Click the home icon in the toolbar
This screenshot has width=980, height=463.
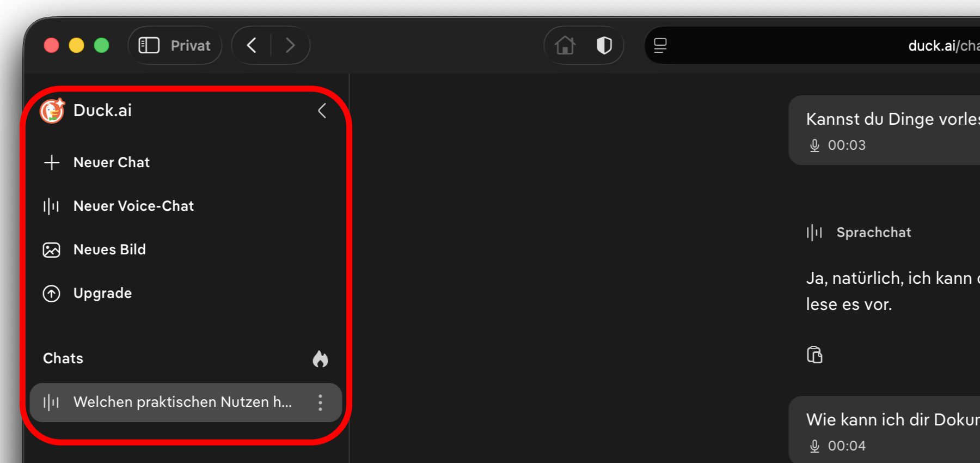[565, 45]
